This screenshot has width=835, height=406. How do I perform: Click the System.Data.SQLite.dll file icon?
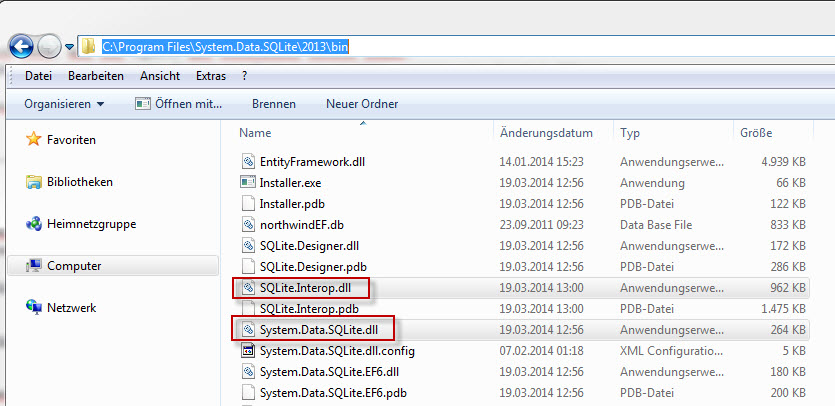pyautogui.click(x=248, y=330)
